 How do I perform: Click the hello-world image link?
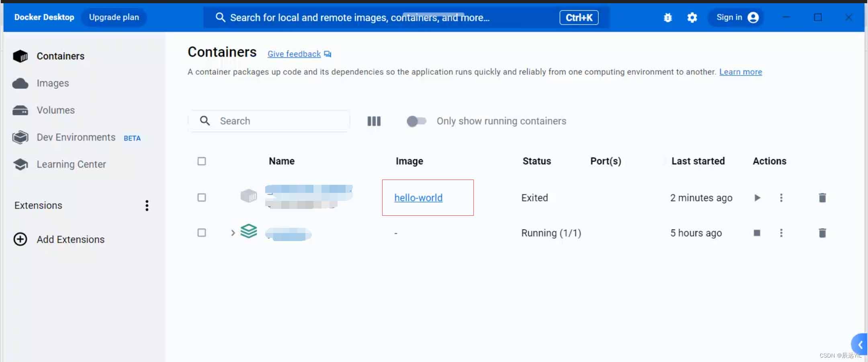click(418, 198)
